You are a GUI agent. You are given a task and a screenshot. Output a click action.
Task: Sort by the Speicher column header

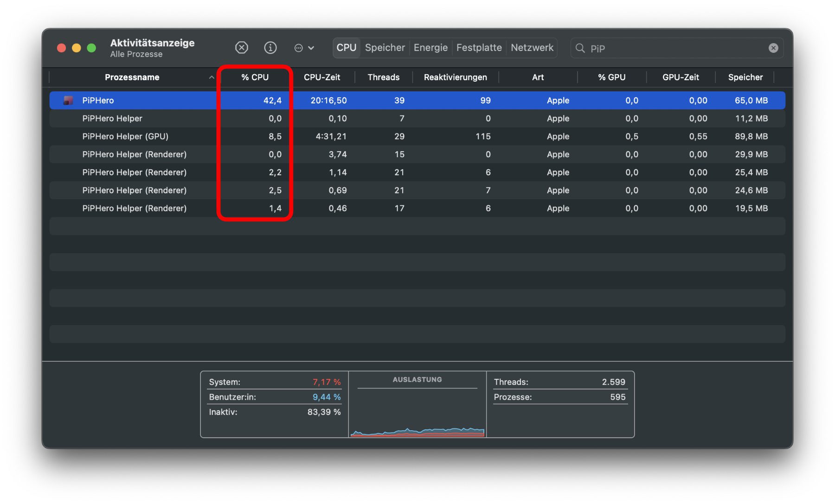point(745,77)
